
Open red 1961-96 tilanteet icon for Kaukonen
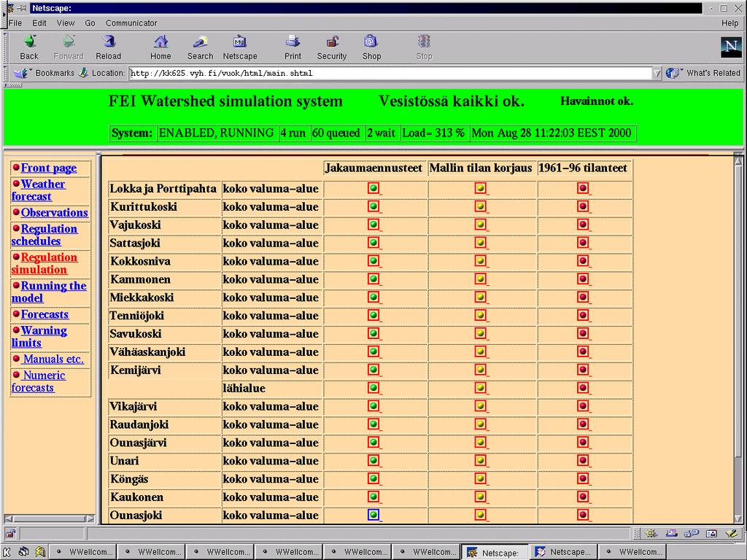[x=583, y=496]
